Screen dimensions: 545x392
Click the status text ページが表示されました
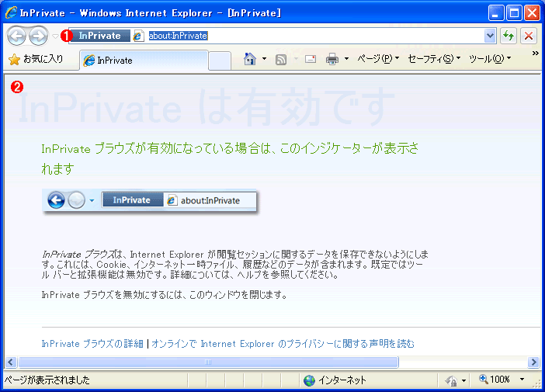click(47, 380)
